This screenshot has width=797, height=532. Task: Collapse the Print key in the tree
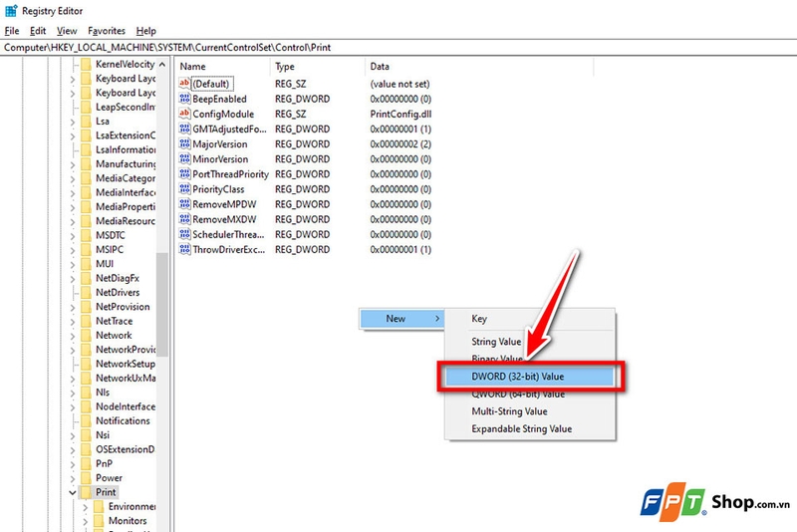pyautogui.click(x=72, y=492)
